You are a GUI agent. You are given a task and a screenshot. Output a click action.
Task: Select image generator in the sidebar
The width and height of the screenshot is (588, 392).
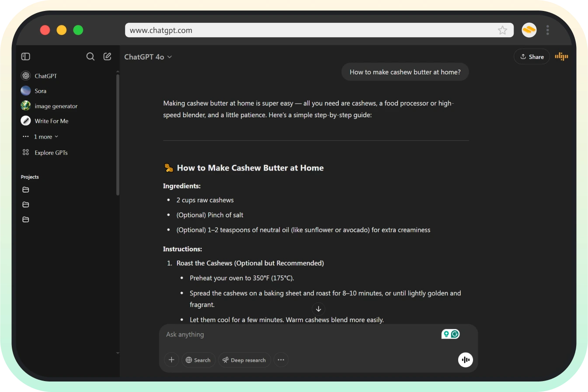pos(56,106)
